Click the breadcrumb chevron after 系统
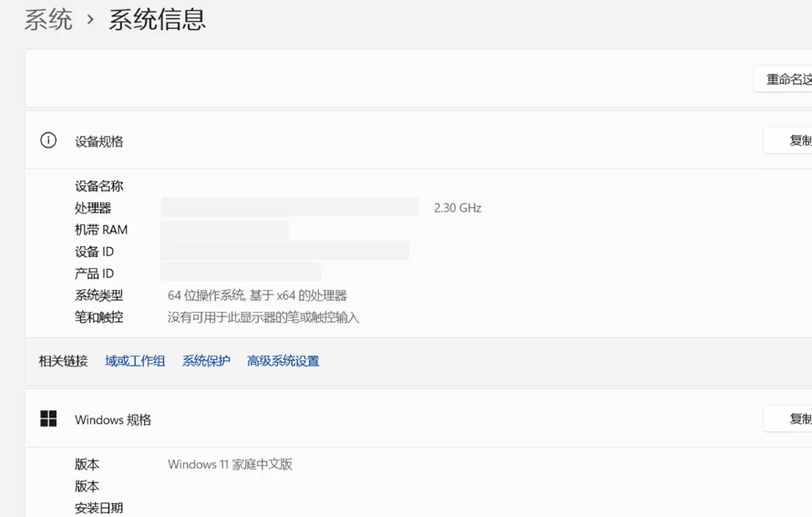812x517 pixels. coord(90,19)
